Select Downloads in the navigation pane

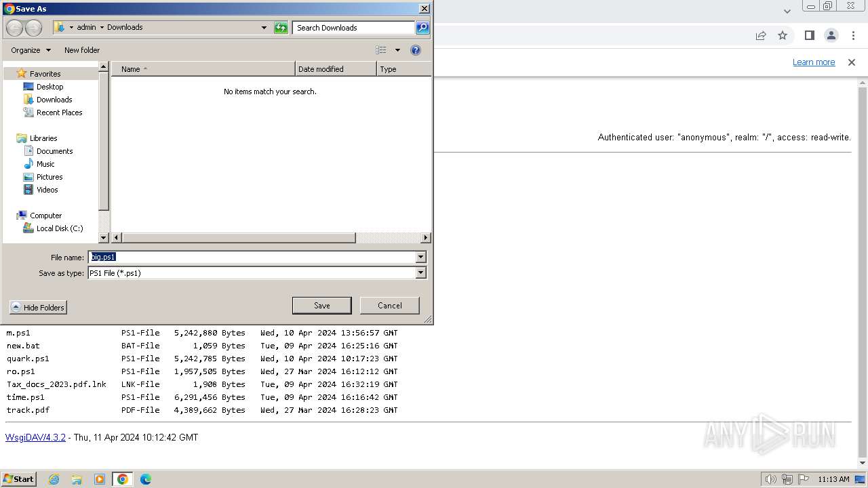click(x=54, y=100)
